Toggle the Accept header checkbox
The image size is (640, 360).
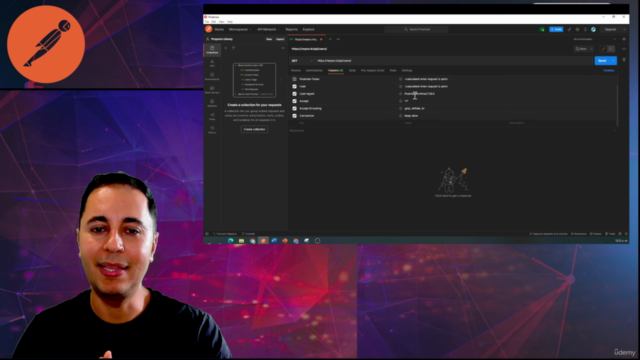(x=294, y=101)
